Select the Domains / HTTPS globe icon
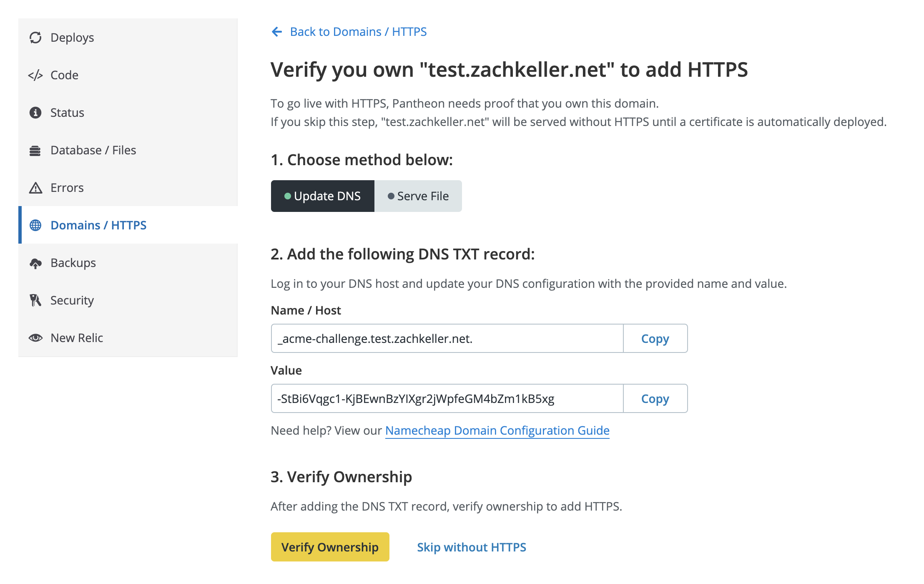Viewport: 924px width, 584px height. (36, 225)
